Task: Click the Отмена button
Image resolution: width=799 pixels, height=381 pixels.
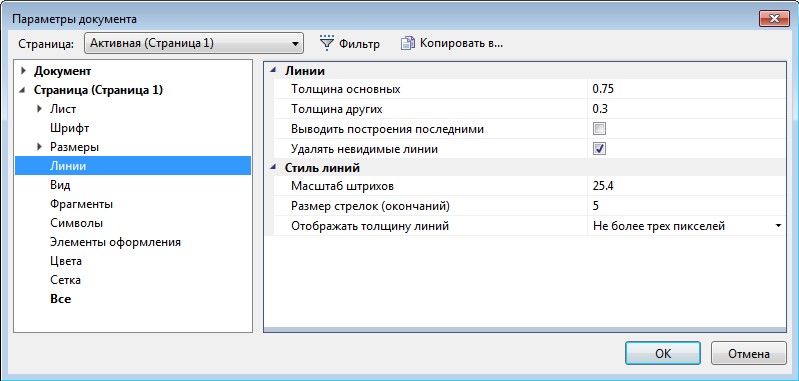Action: pyautogui.click(x=749, y=353)
